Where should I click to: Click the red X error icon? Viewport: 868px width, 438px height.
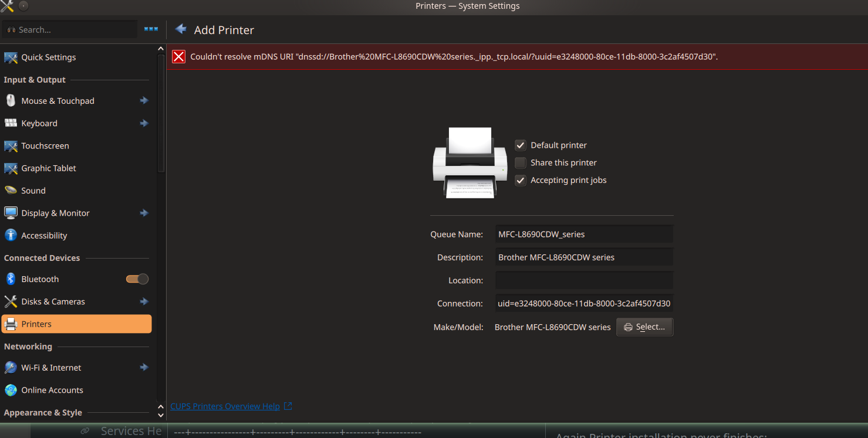(179, 57)
